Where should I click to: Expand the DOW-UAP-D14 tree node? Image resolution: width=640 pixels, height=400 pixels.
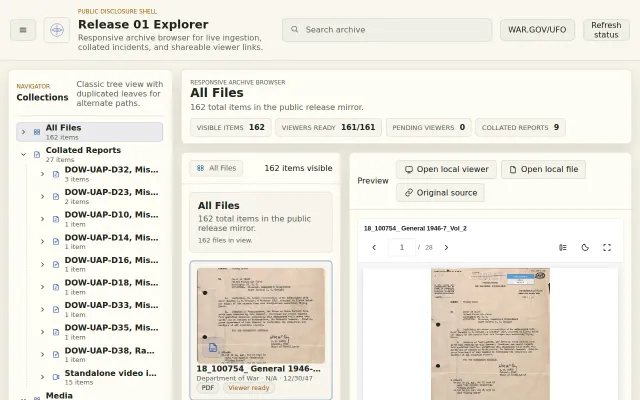pos(42,242)
